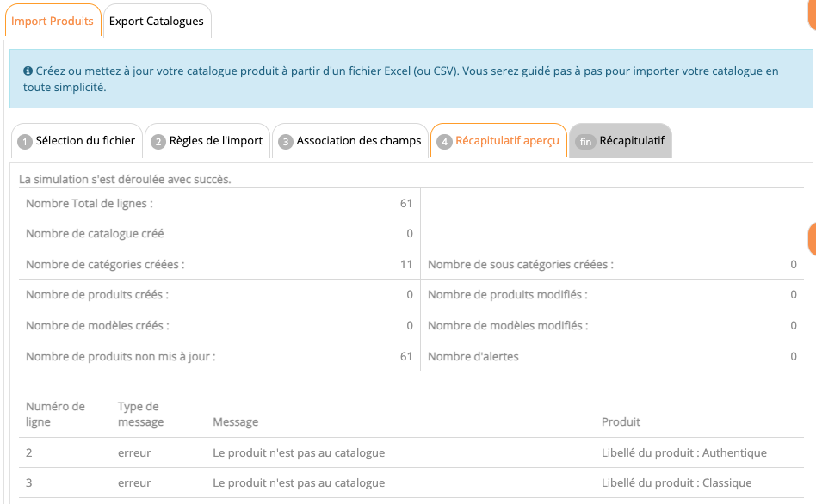The image size is (816, 504).
Task: Click the orange side button beside the summary table
Action: click(812, 239)
